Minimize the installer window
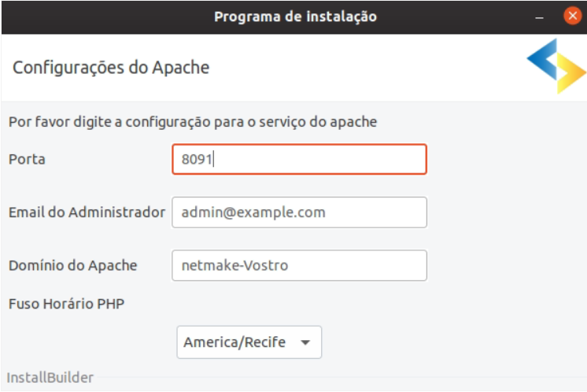 (x=539, y=17)
